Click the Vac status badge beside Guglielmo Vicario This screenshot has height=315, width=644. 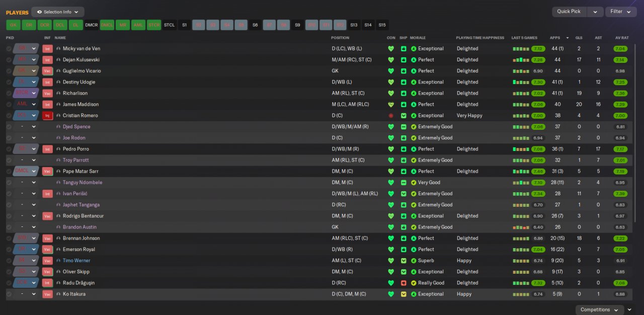click(47, 71)
